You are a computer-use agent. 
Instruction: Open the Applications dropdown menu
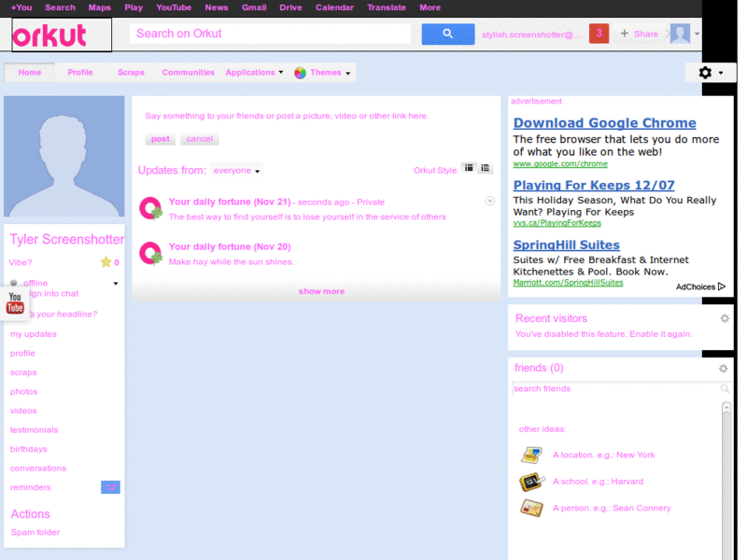click(x=254, y=73)
